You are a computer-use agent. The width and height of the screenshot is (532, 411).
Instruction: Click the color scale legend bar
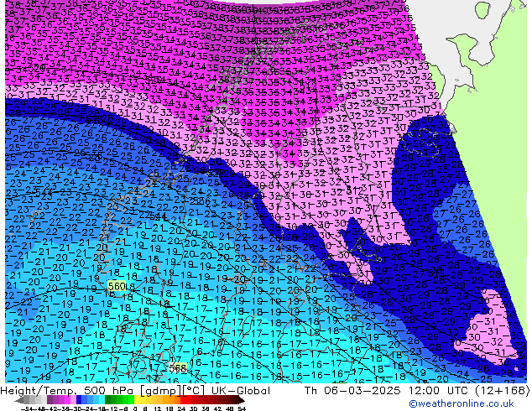click(129, 400)
